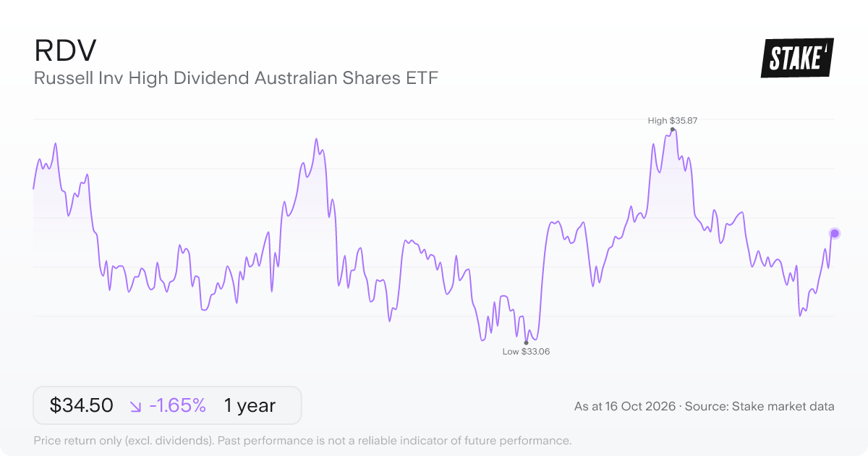Click the High $35.87 label text

click(x=673, y=121)
